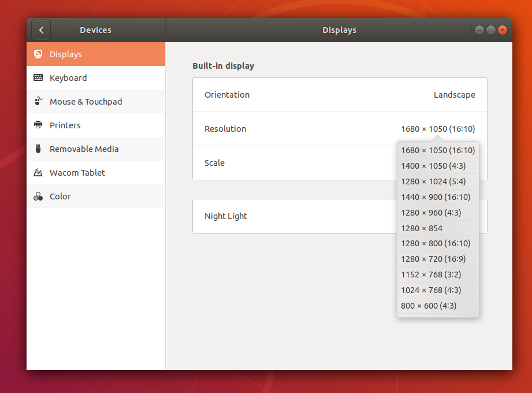Choose 1280 × 800 (16:10) resolution
Viewport: 532px width, 393px height.
pyautogui.click(x=438, y=243)
